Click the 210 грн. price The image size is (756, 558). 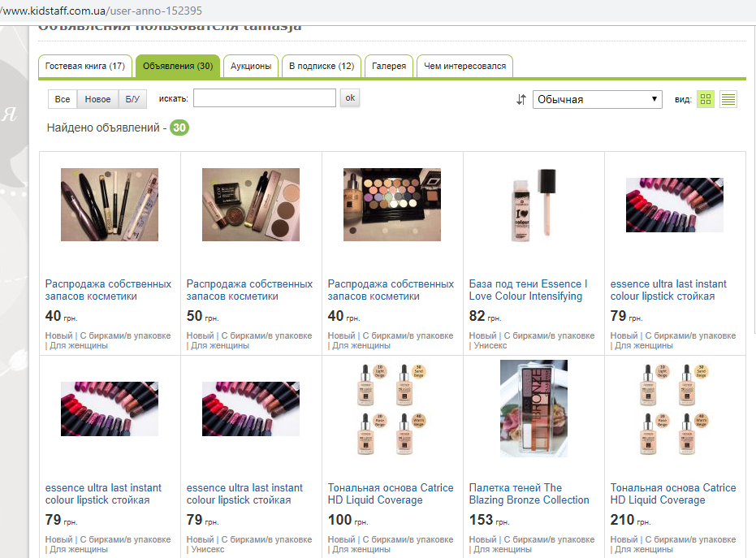(x=630, y=520)
